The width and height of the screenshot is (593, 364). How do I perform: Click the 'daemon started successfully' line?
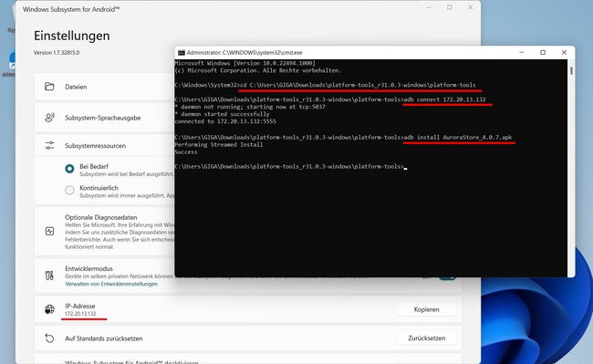[222, 114]
